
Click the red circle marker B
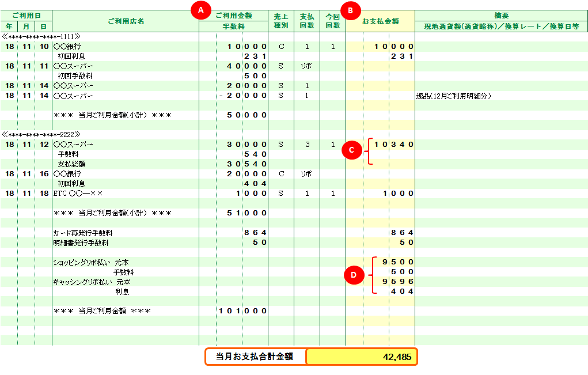pos(351,9)
